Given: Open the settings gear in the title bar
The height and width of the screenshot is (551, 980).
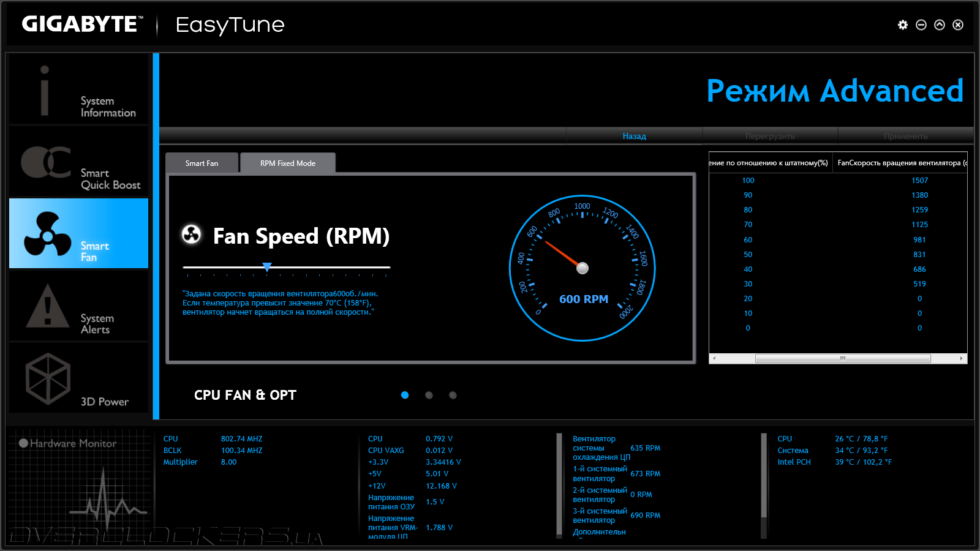Looking at the screenshot, I should [903, 24].
